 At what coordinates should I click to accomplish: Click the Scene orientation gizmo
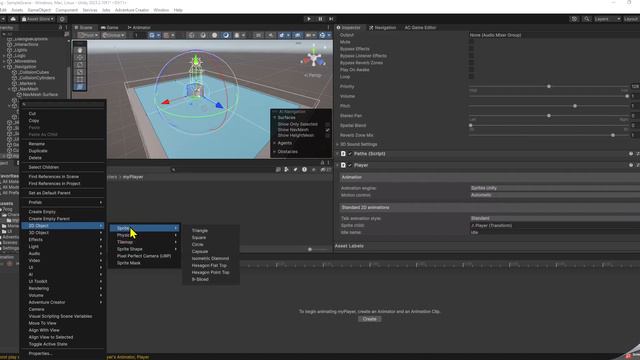[313, 59]
